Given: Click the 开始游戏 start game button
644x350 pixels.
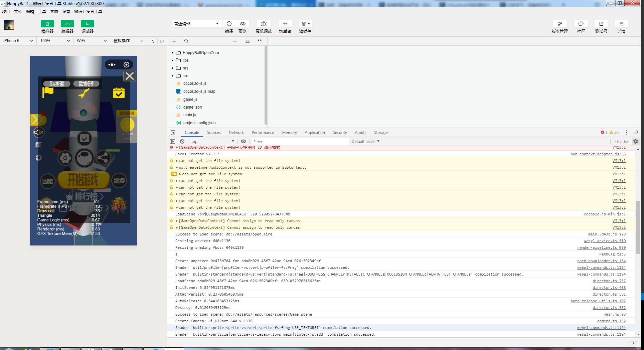Looking at the screenshot, I should coord(84,180).
